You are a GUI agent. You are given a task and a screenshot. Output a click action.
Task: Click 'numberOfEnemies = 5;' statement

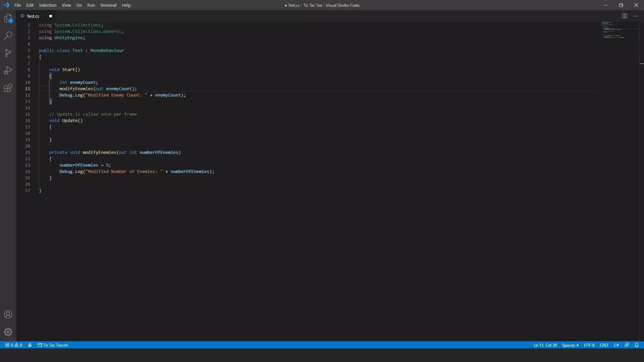85,165
